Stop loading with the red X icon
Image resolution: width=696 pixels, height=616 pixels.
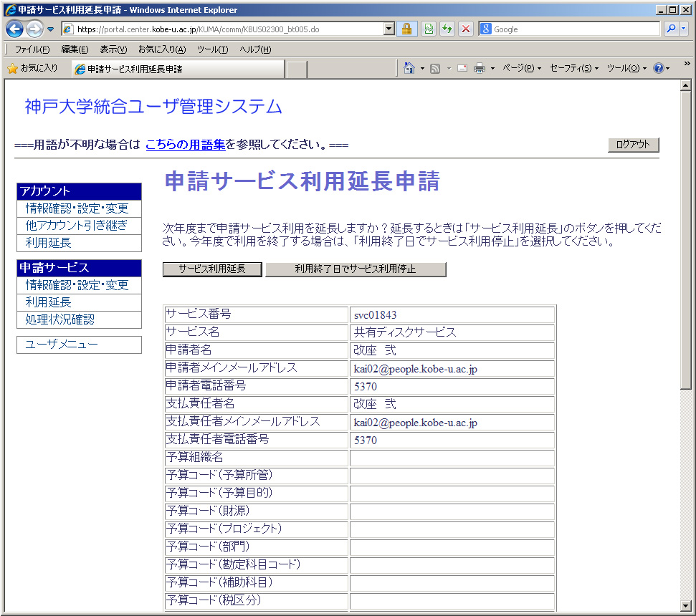466,29
